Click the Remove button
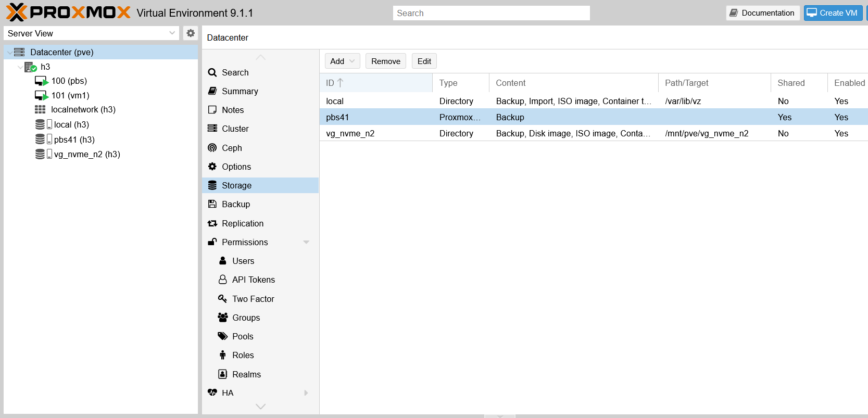The width and height of the screenshot is (868, 418). [386, 61]
